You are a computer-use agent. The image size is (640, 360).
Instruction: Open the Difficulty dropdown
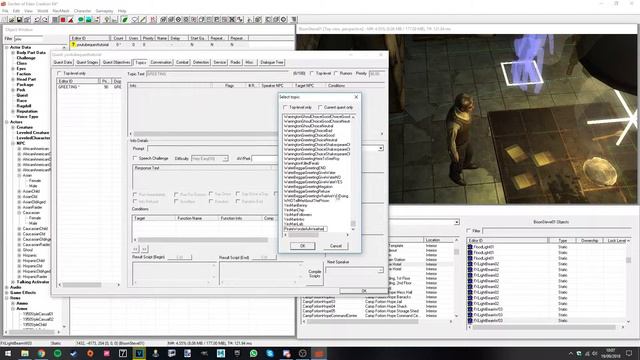(x=210, y=158)
